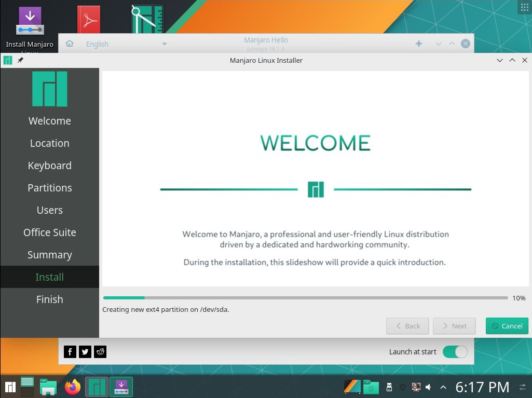The height and width of the screenshot is (398, 532).
Task: Click the large Manjaro logo in sidebar
Action: (49, 89)
